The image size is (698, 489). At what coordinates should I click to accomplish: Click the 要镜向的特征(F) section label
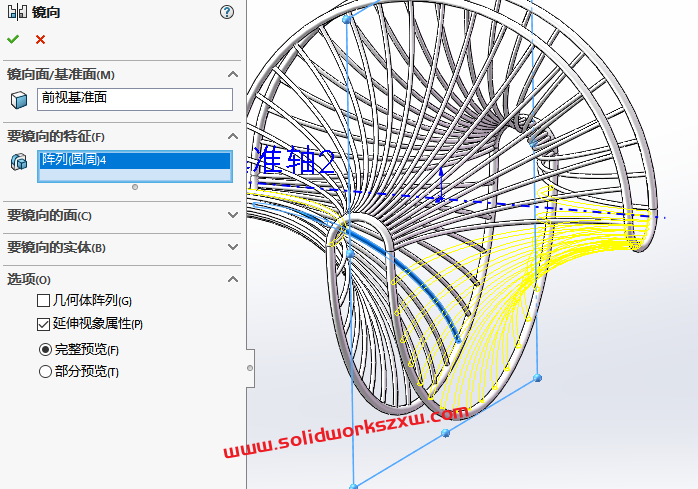coord(56,136)
